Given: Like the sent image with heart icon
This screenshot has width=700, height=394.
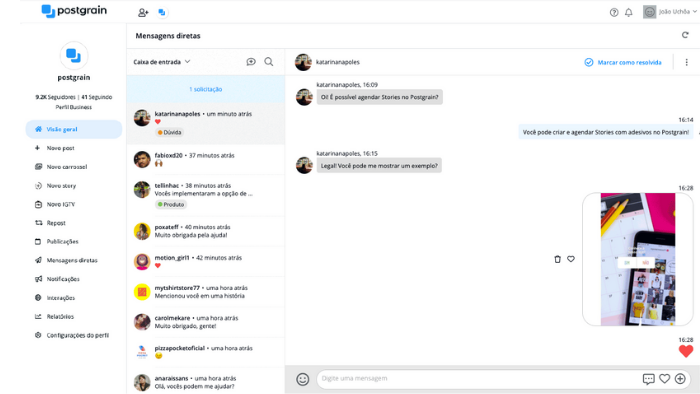Looking at the screenshot, I should (571, 259).
